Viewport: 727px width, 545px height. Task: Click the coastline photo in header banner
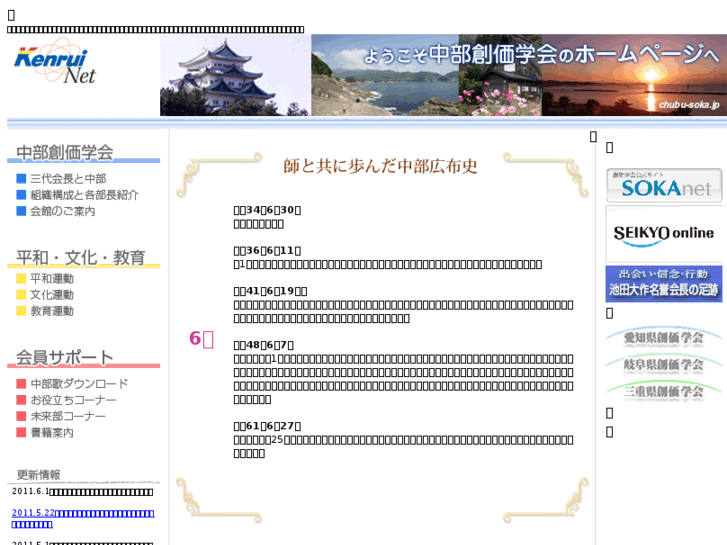point(385,75)
